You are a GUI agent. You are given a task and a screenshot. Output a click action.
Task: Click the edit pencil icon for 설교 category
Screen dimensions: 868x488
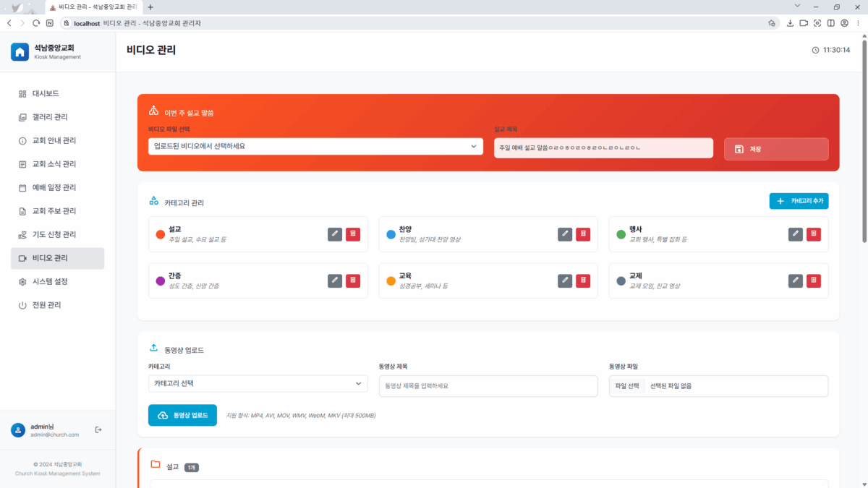334,234
